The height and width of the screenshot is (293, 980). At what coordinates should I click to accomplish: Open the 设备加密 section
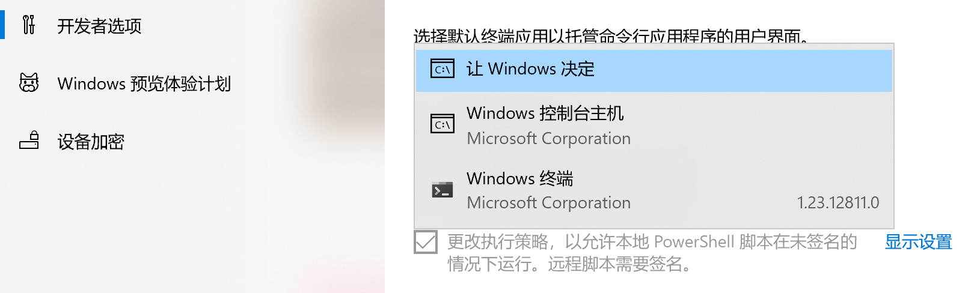[x=91, y=142]
